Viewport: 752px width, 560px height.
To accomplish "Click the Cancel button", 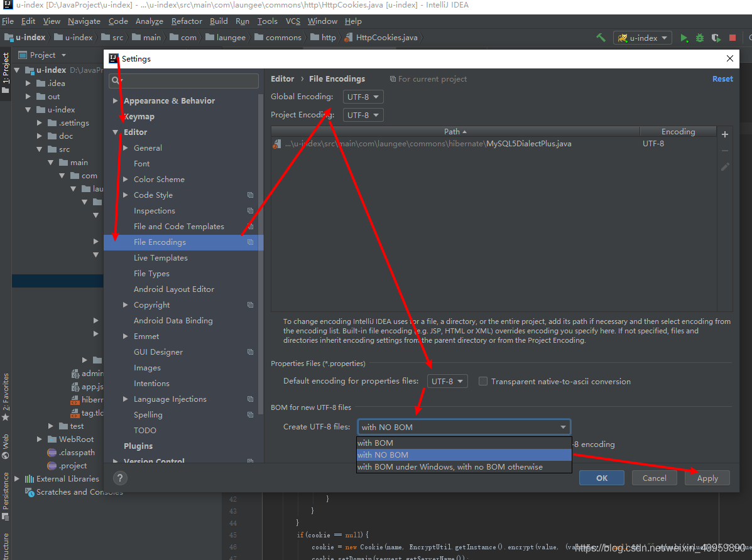I will click(x=654, y=478).
